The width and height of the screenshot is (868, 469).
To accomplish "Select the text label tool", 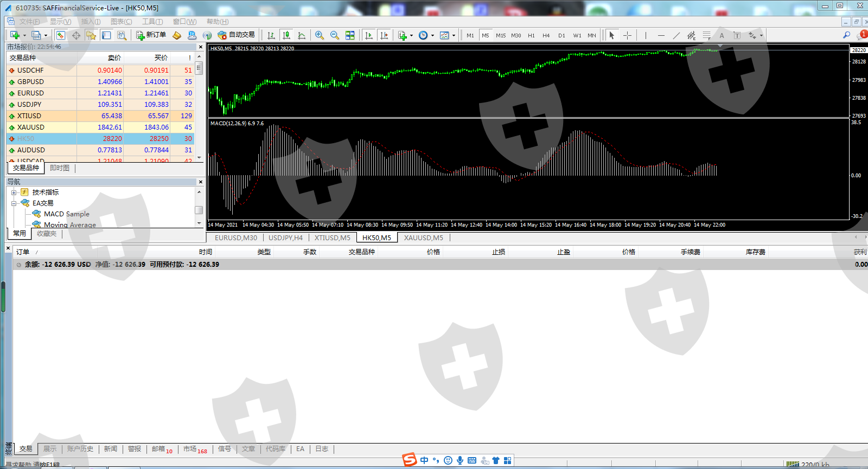I will pos(737,35).
